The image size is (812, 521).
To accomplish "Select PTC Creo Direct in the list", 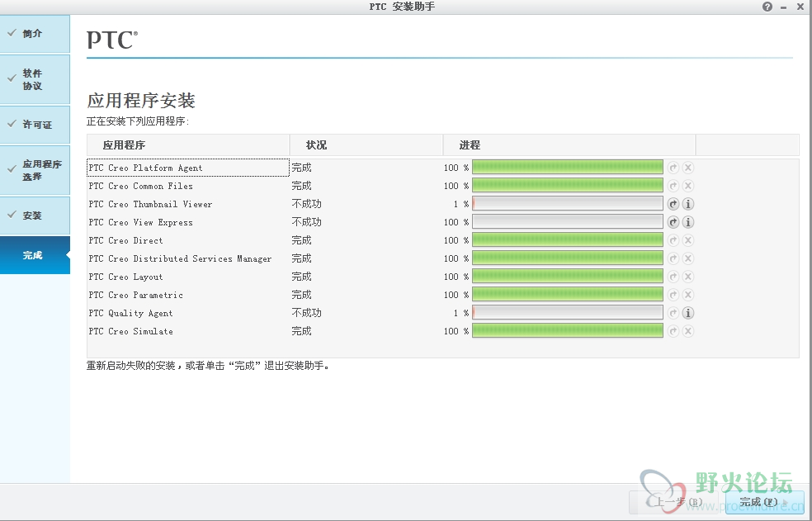I will pos(125,240).
